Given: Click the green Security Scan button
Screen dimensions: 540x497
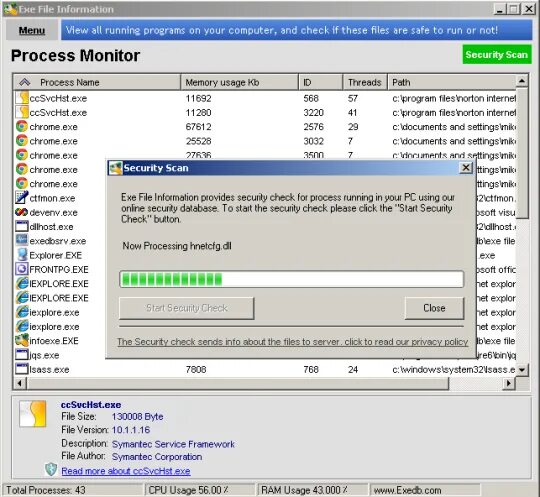Looking at the screenshot, I should [496, 55].
